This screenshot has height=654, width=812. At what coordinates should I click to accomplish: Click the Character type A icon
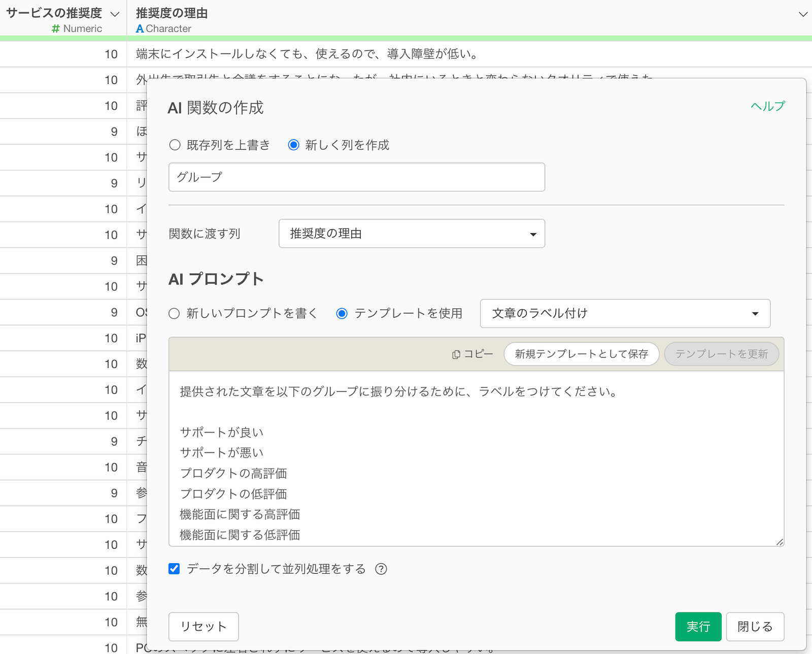(x=140, y=29)
